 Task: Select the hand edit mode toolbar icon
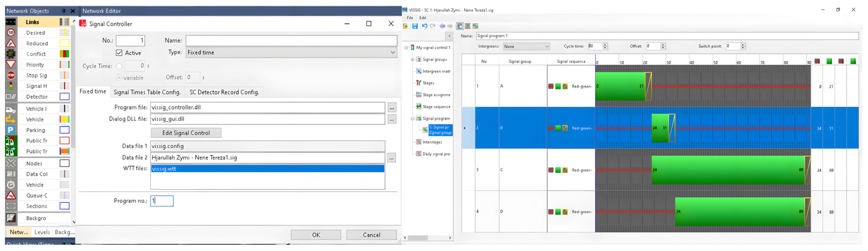tap(460, 26)
